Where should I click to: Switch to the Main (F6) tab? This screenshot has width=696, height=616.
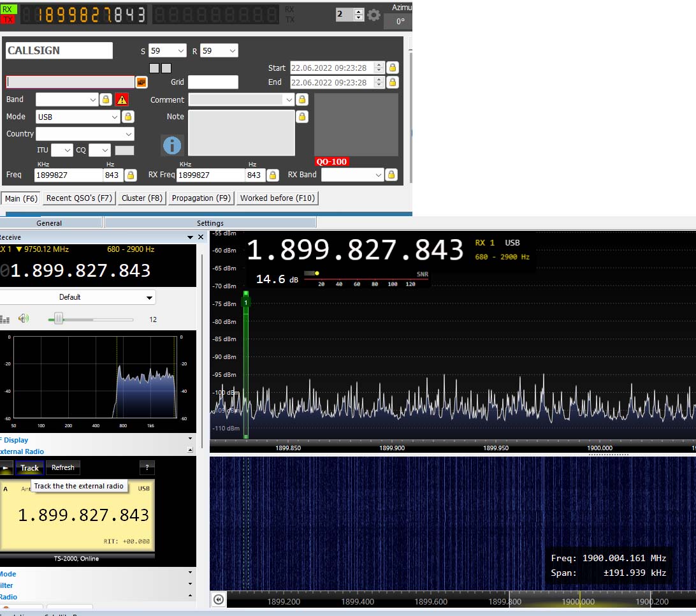click(21, 198)
